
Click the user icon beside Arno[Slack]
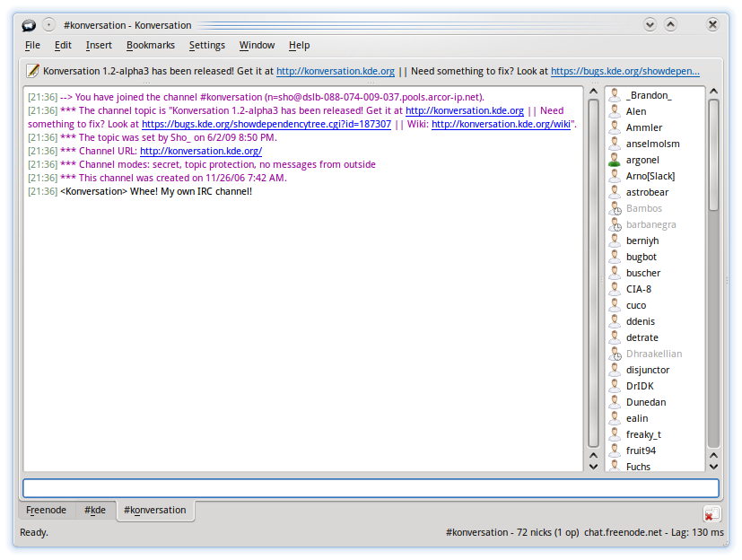point(615,176)
